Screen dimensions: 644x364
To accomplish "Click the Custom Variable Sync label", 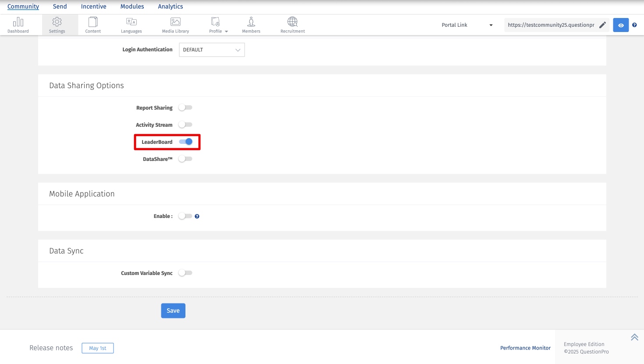I will [147, 273].
